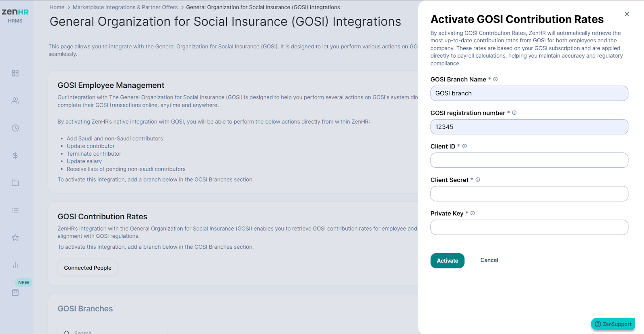Show info tooltip for Private Key
644x334 pixels.
point(473,213)
